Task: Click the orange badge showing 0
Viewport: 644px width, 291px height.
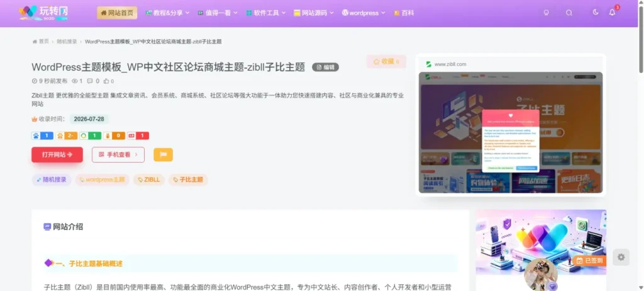Action: click(114, 136)
